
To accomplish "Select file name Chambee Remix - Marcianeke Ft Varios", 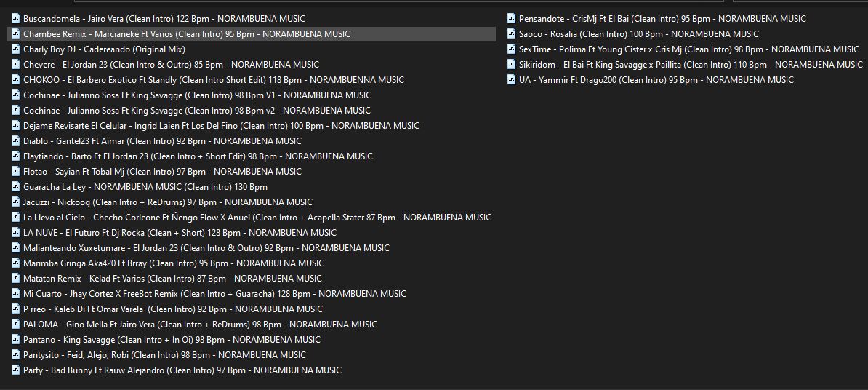I will click(x=187, y=34).
